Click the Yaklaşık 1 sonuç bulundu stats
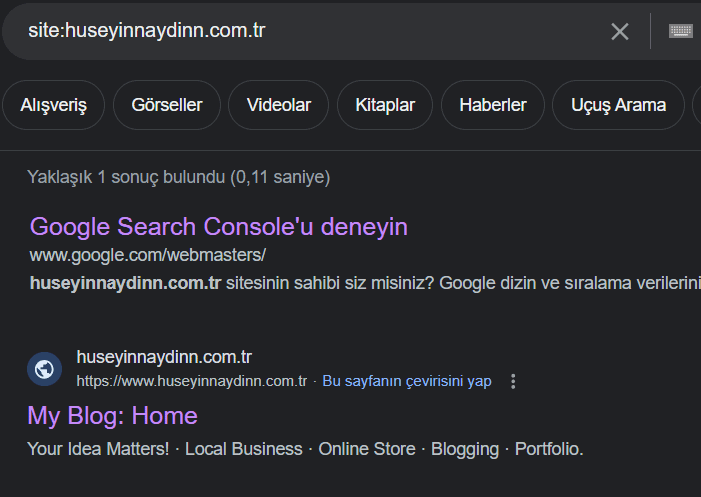This screenshot has width=701, height=497. (x=179, y=177)
